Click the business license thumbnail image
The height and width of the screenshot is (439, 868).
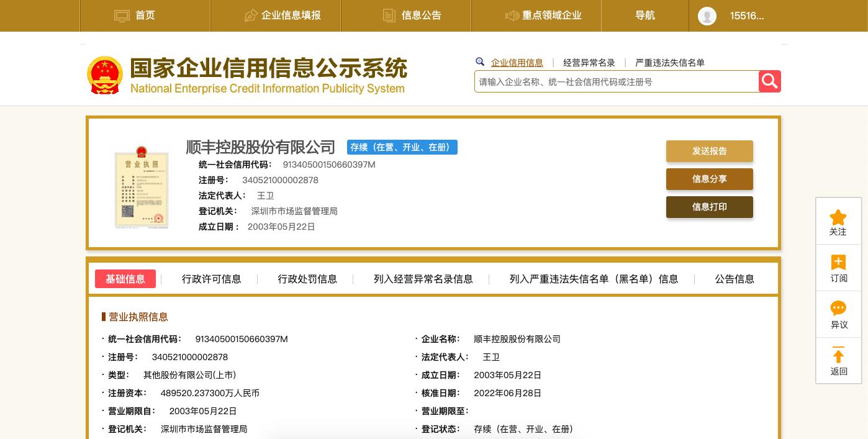click(x=142, y=188)
